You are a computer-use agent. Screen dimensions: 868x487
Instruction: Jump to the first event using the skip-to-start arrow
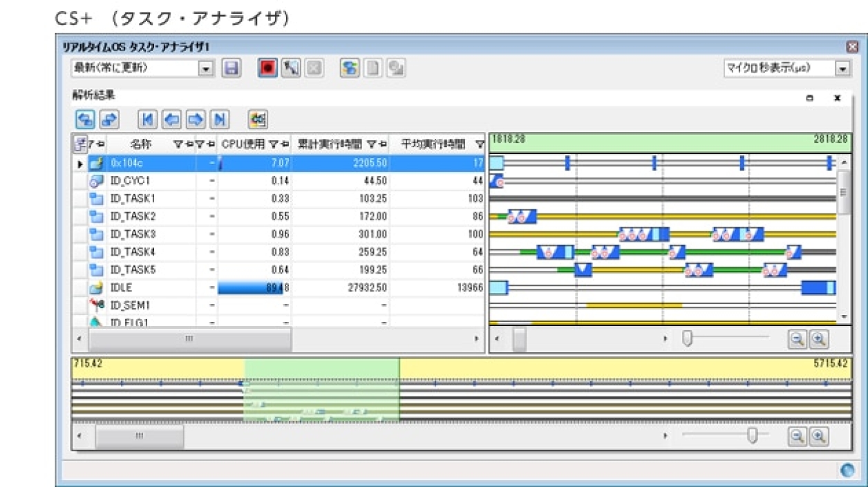coord(147,120)
